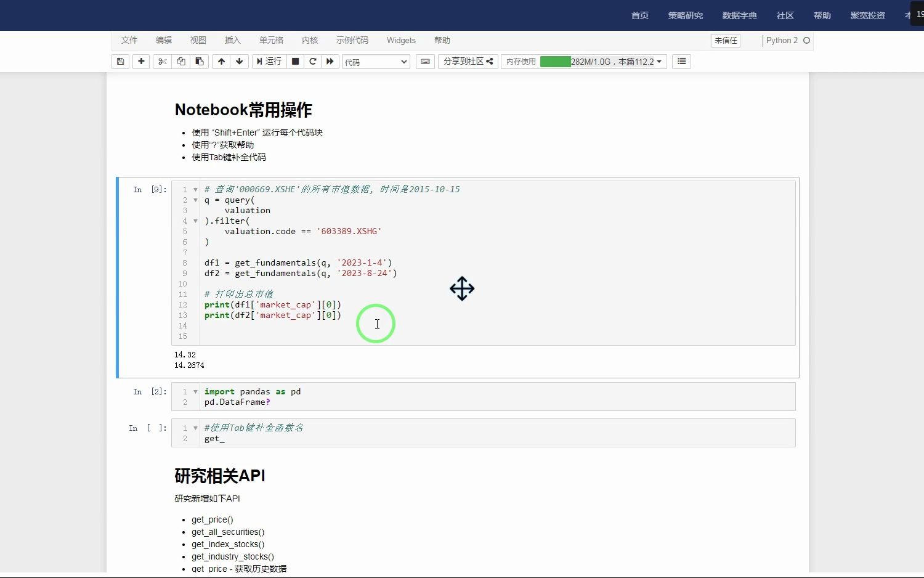Viewport: 924px width, 578px height.
Task: Click the Python 2 kernel indicator circle
Action: (806, 40)
